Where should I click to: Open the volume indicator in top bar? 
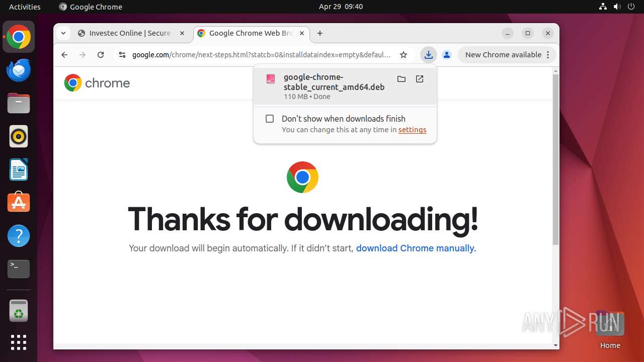[x=617, y=7]
